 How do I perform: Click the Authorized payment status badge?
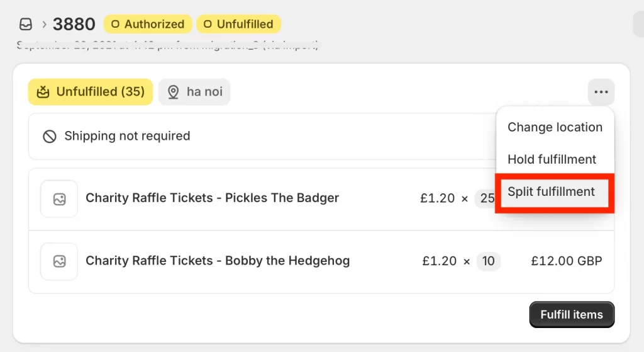coord(148,24)
